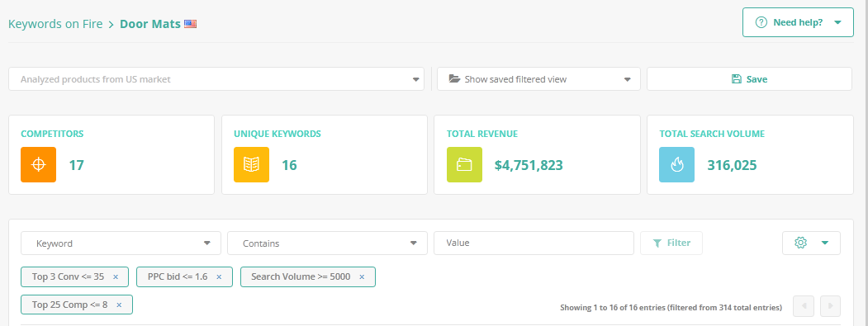Screen dimensions: 868x326
Task: Click the TOTAL SEARCH VOLUME card heading
Action: 711,134
